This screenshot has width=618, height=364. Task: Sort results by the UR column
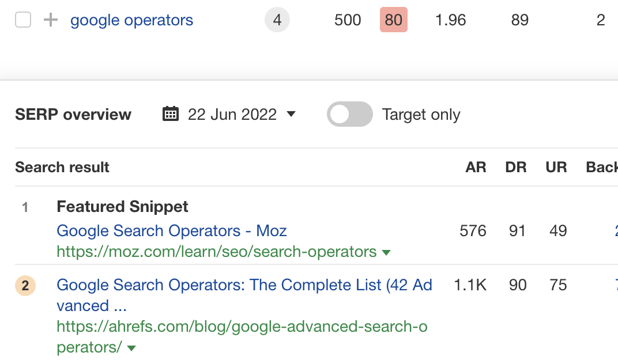(555, 167)
